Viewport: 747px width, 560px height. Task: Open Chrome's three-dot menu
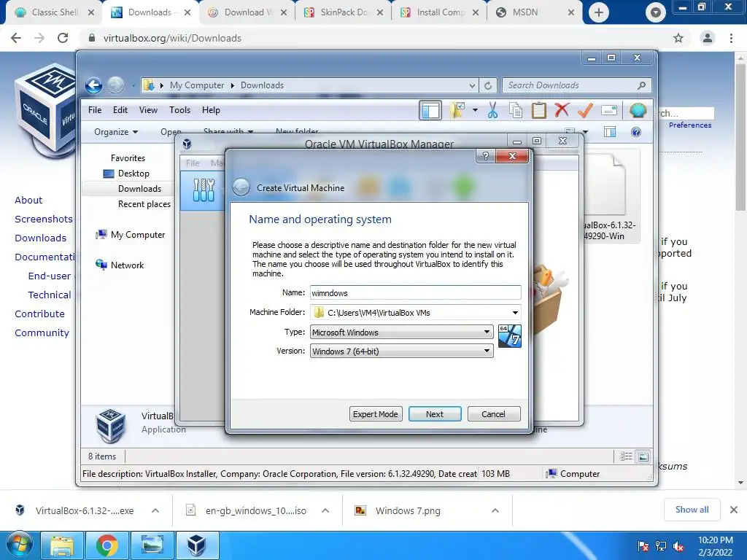pyautogui.click(x=731, y=38)
